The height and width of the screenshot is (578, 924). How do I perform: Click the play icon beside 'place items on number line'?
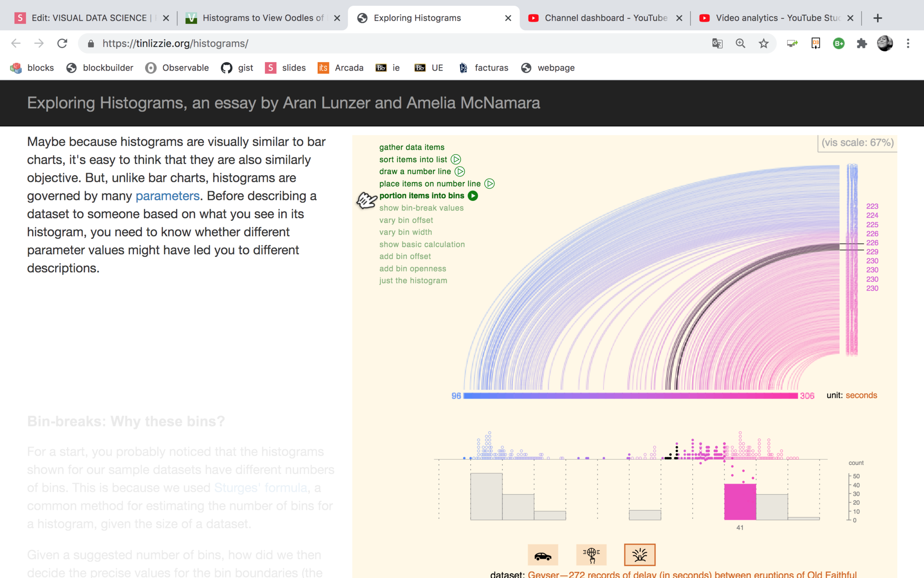(x=489, y=184)
